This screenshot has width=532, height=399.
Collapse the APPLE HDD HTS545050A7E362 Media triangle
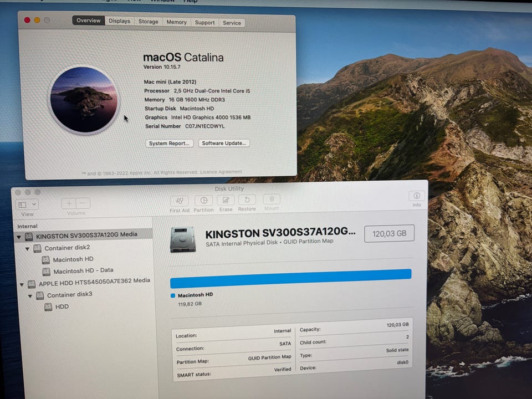coord(22,284)
